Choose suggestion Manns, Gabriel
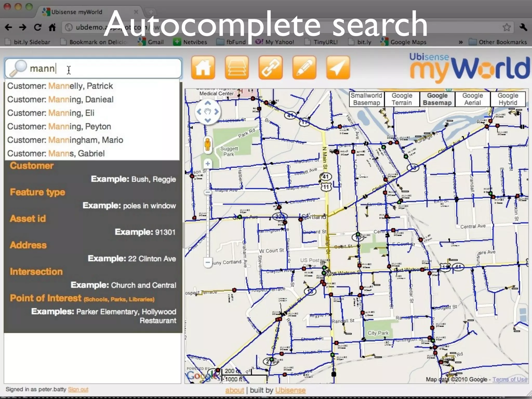This screenshot has width=532, height=399. [x=92, y=154]
